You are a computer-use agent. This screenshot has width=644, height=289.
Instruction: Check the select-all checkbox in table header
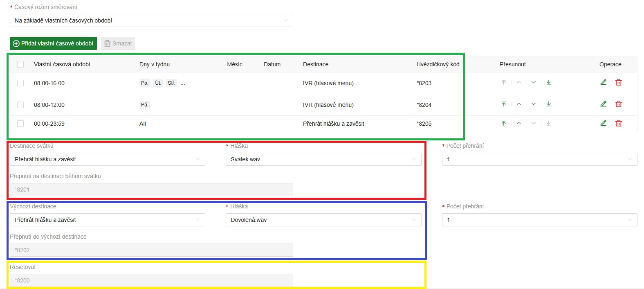[20, 64]
